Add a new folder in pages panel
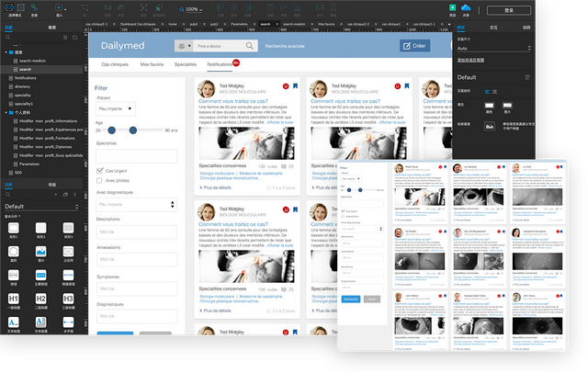 [75, 38]
